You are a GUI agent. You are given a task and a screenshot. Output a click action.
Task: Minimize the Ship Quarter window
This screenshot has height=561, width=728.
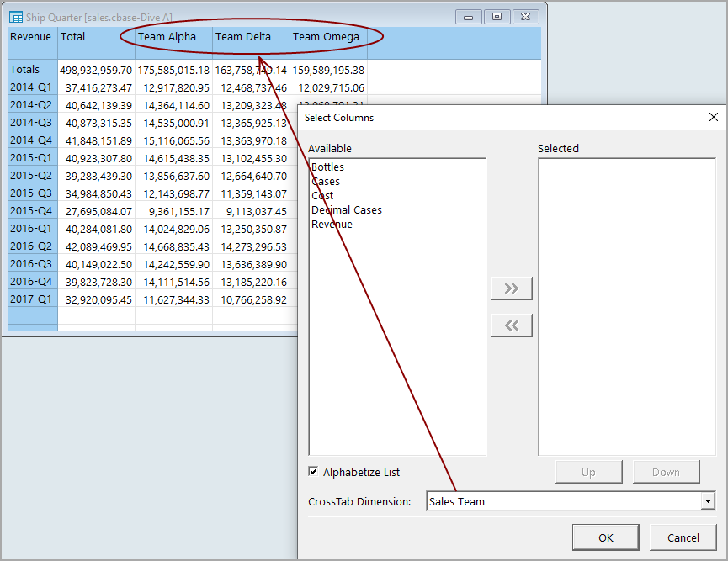[468, 16]
